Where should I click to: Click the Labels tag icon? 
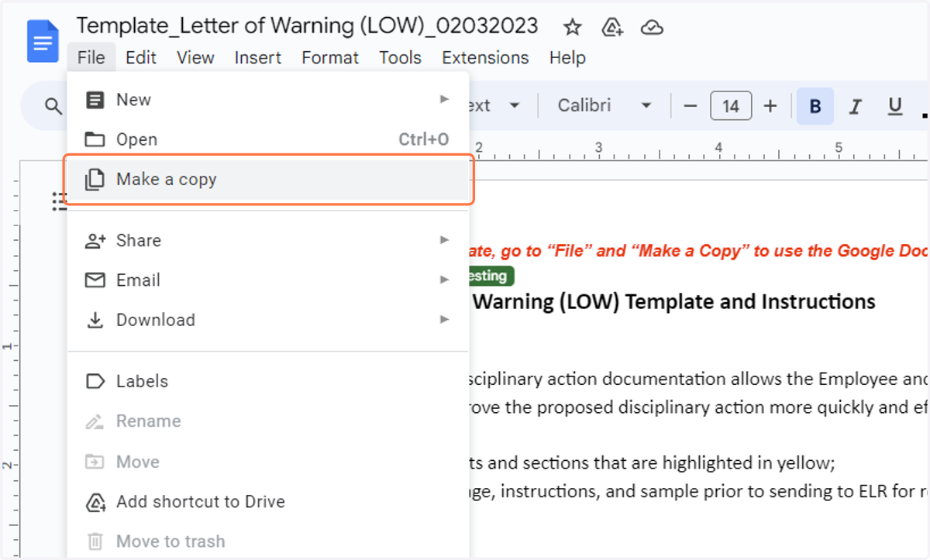tap(95, 382)
